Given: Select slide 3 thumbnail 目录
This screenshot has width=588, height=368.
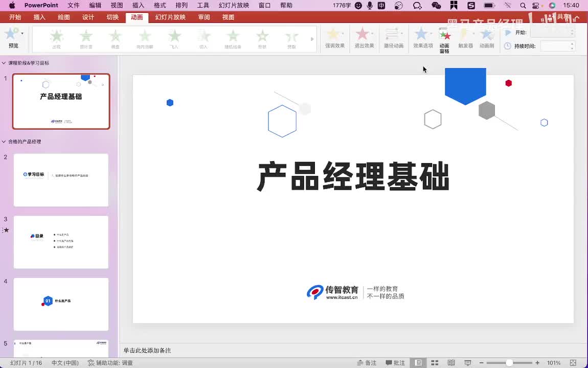Looking at the screenshot, I should tap(61, 242).
